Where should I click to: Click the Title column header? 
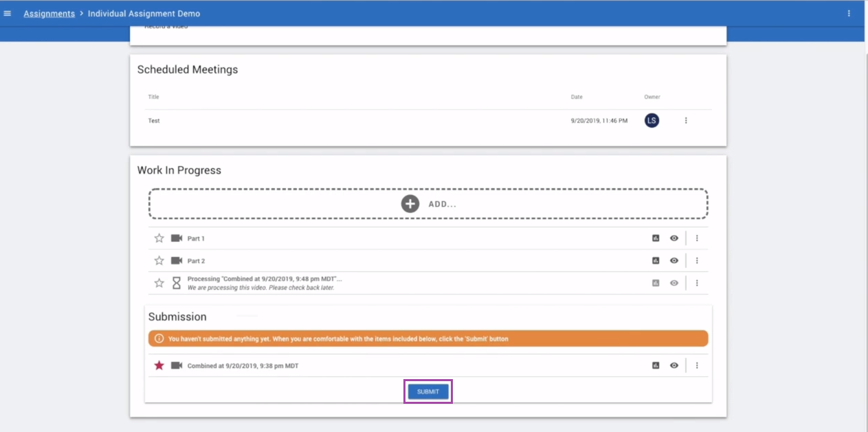coord(154,97)
